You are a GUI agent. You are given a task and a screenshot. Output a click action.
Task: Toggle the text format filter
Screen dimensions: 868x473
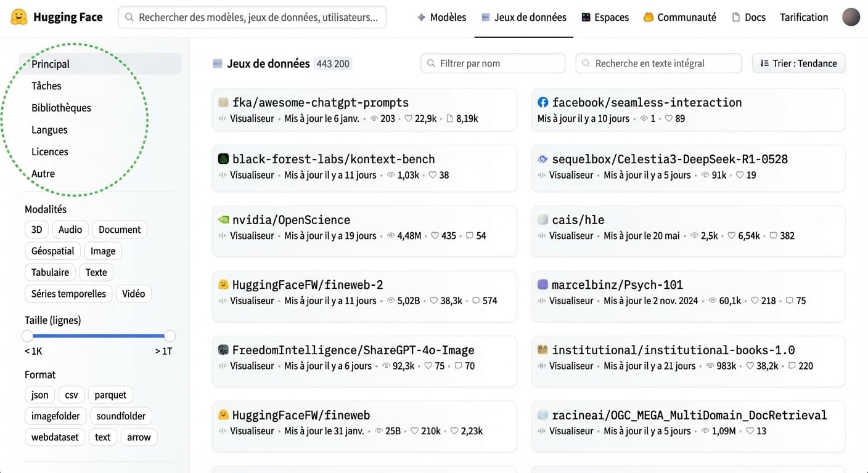click(x=103, y=437)
